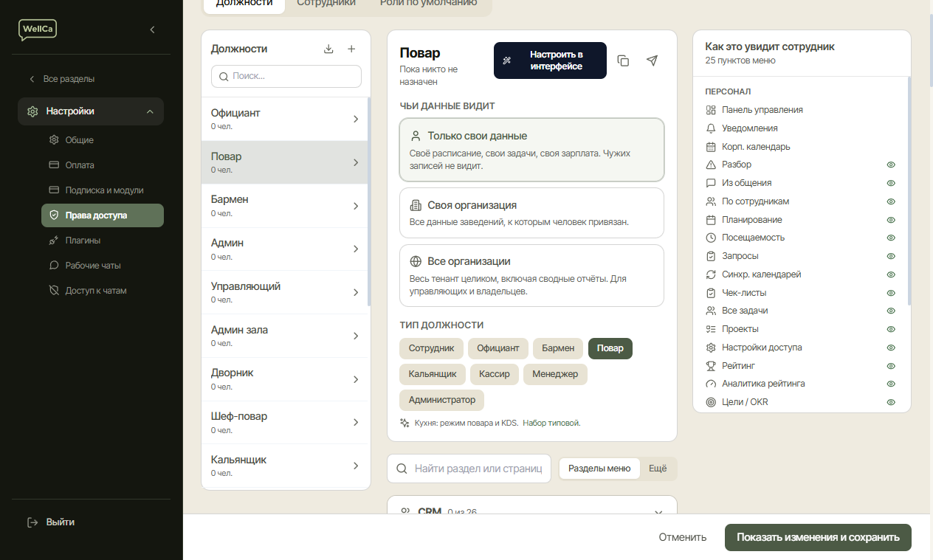
Task: Click the Найти раздел или страницу search field
Action: coord(469,469)
